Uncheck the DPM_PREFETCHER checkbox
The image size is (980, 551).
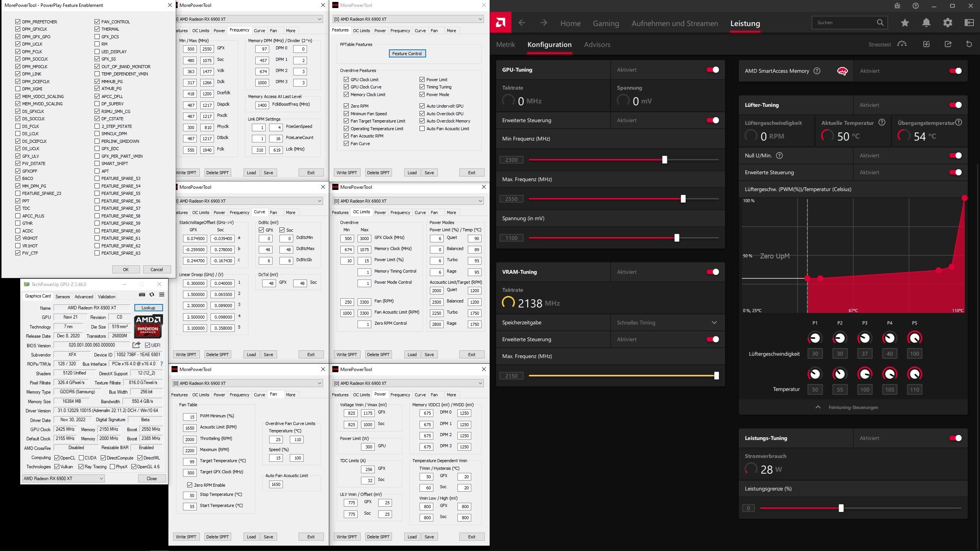point(18,22)
